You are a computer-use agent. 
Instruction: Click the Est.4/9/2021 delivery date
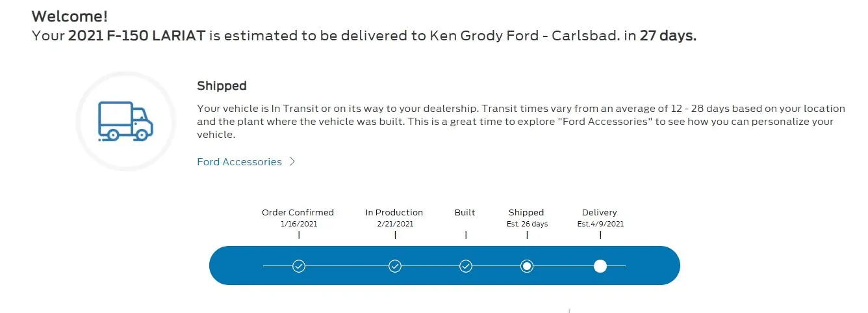[x=600, y=224]
